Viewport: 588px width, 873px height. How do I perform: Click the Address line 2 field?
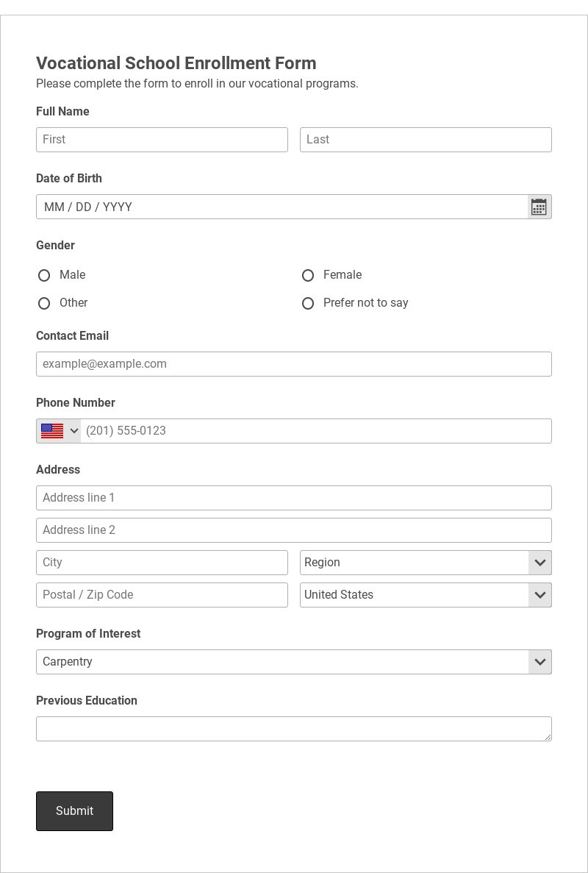coord(294,530)
